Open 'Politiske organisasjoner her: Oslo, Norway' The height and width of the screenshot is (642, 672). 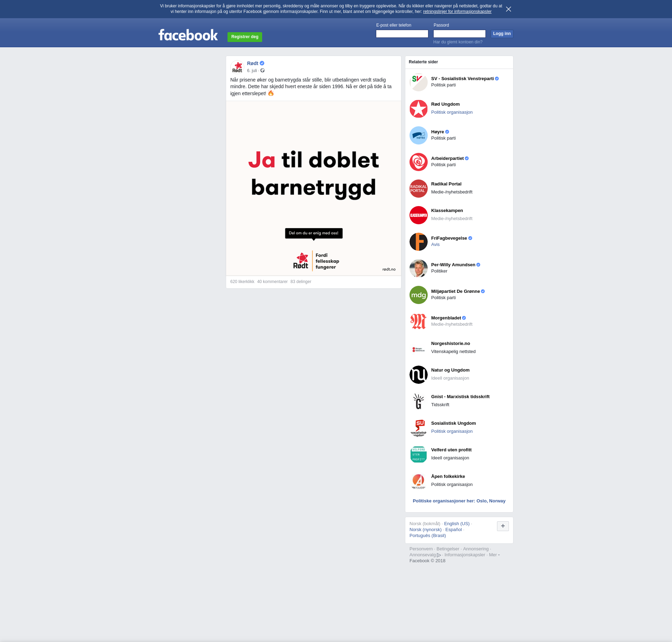click(x=459, y=501)
